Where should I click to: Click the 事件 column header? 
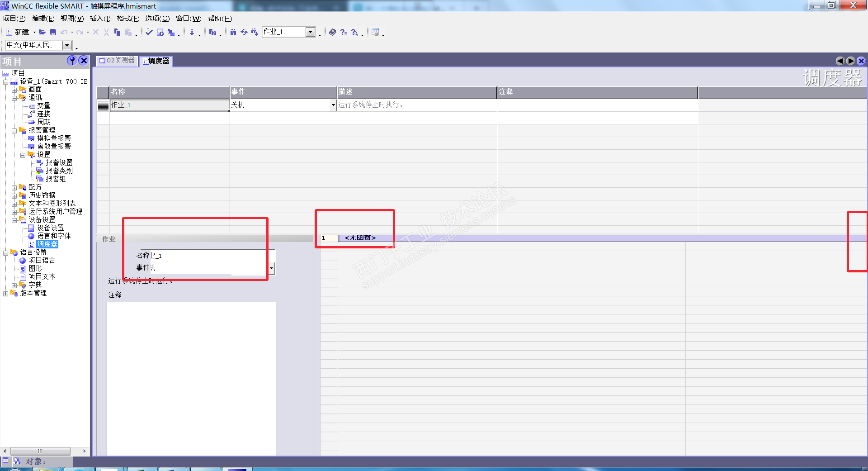pyautogui.click(x=283, y=92)
